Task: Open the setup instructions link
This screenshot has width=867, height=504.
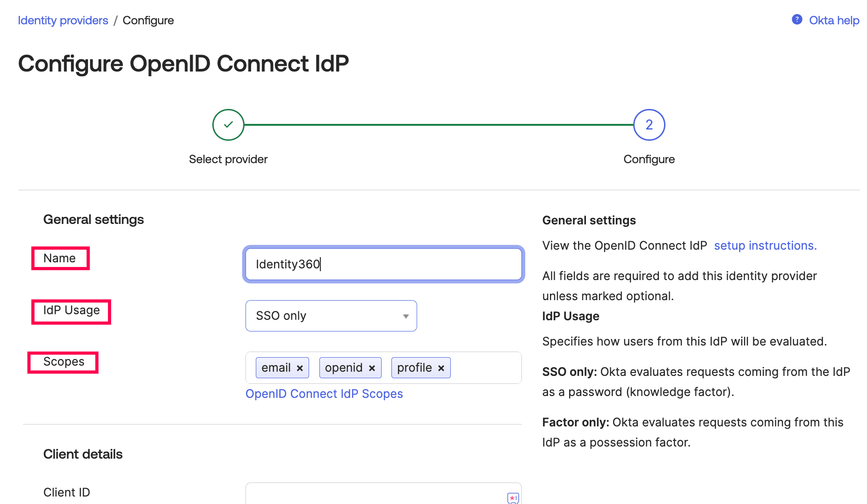Action: click(765, 245)
